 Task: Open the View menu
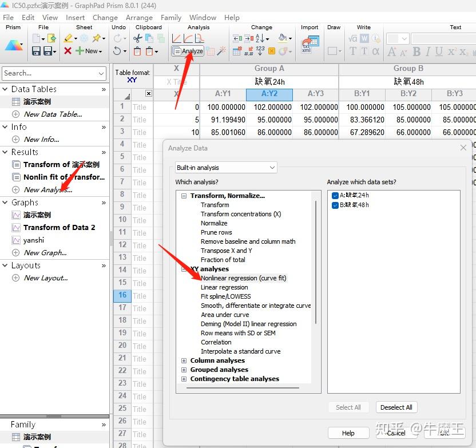pos(50,18)
